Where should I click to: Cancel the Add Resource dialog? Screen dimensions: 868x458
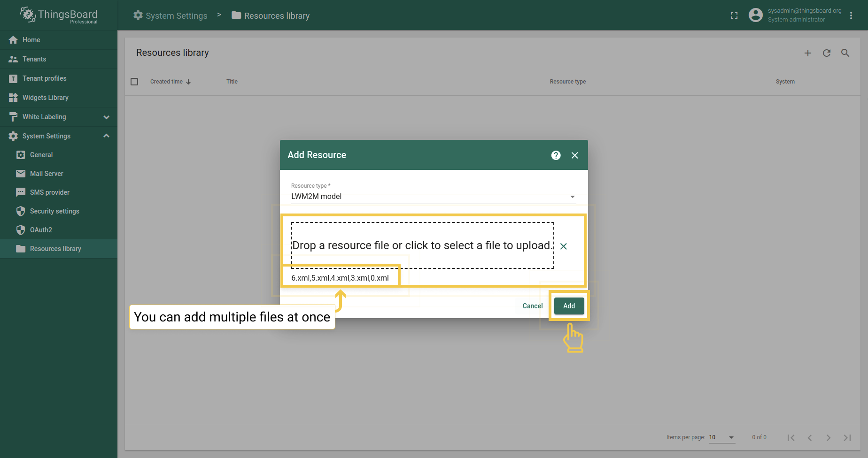point(532,305)
